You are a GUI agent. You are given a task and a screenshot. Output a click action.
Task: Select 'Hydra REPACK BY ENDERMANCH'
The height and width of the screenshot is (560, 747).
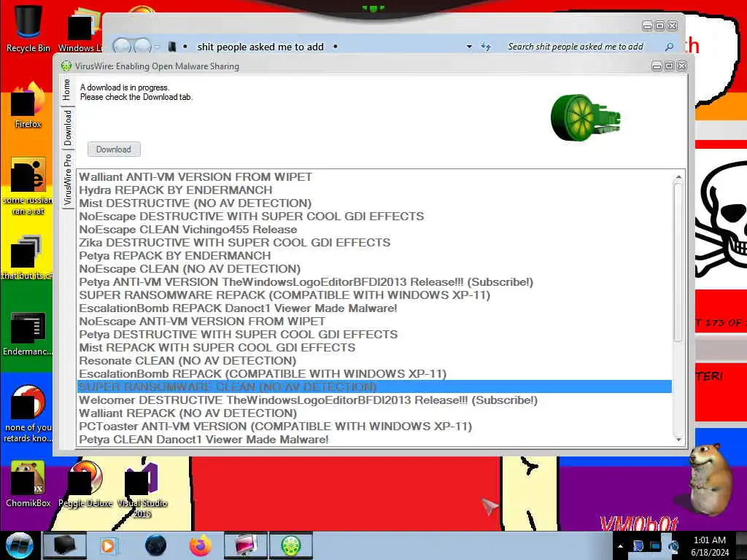tap(374, 190)
